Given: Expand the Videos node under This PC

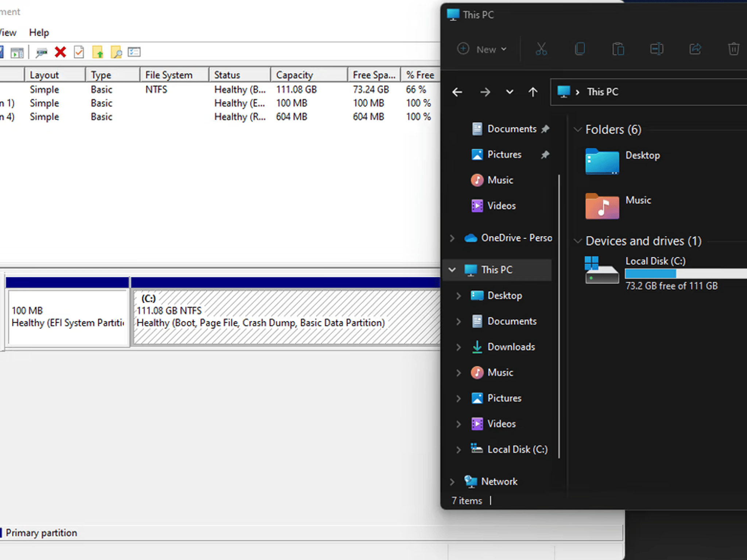Looking at the screenshot, I should click(458, 424).
